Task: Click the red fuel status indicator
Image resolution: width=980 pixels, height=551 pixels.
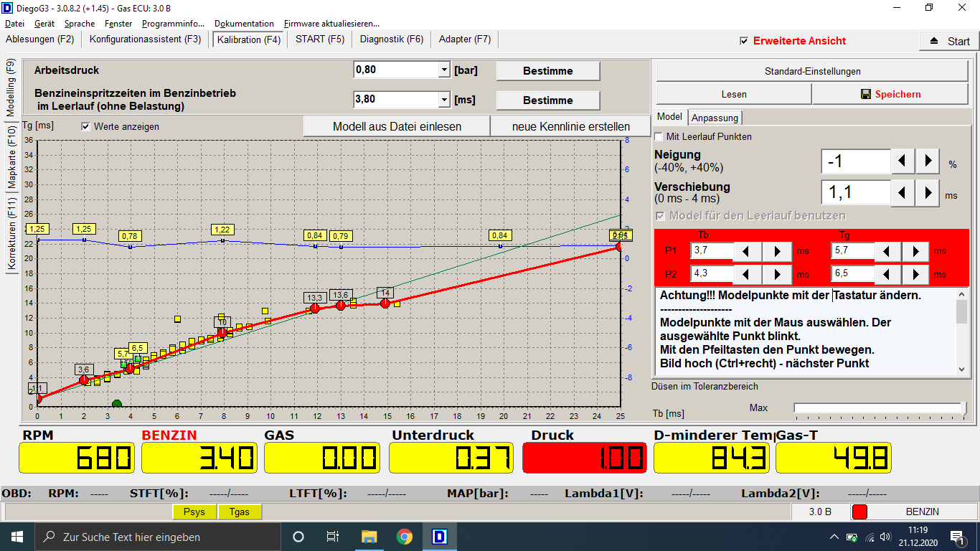Action: tap(859, 512)
